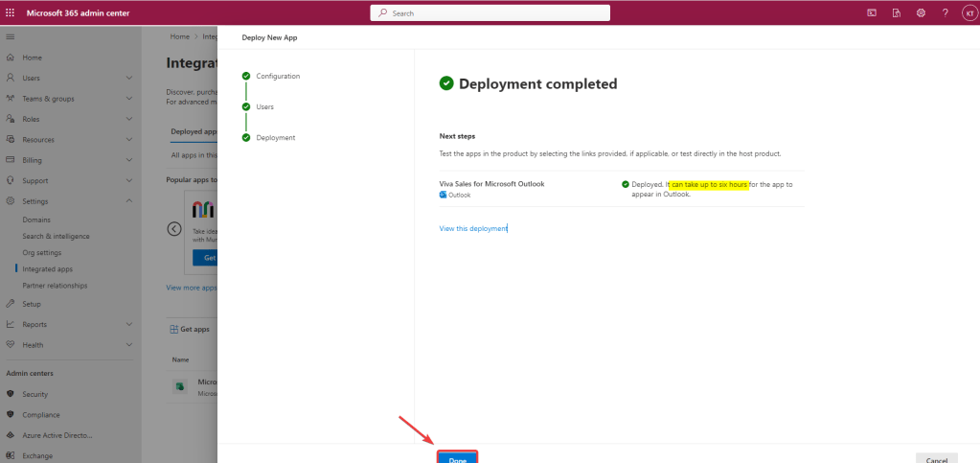The width and height of the screenshot is (980, 463).
Task: Click the carousel previous arrow button
Action: pos(174,228)
